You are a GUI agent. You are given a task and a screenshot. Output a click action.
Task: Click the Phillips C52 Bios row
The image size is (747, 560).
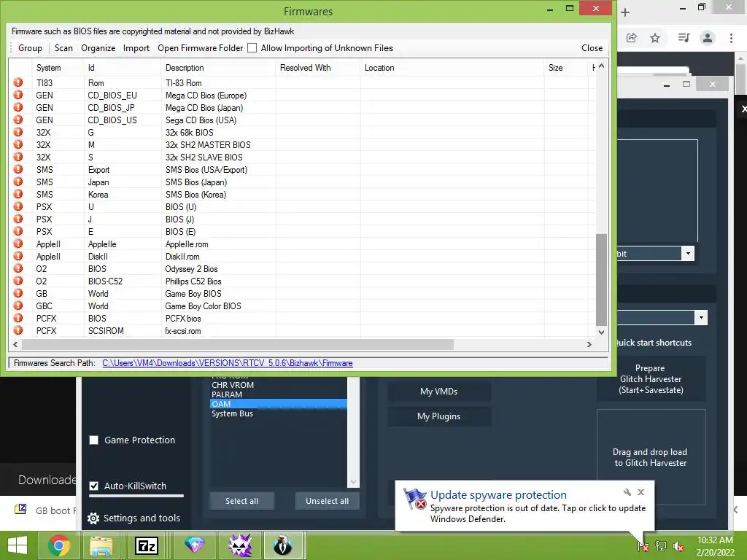click(302, 281)
